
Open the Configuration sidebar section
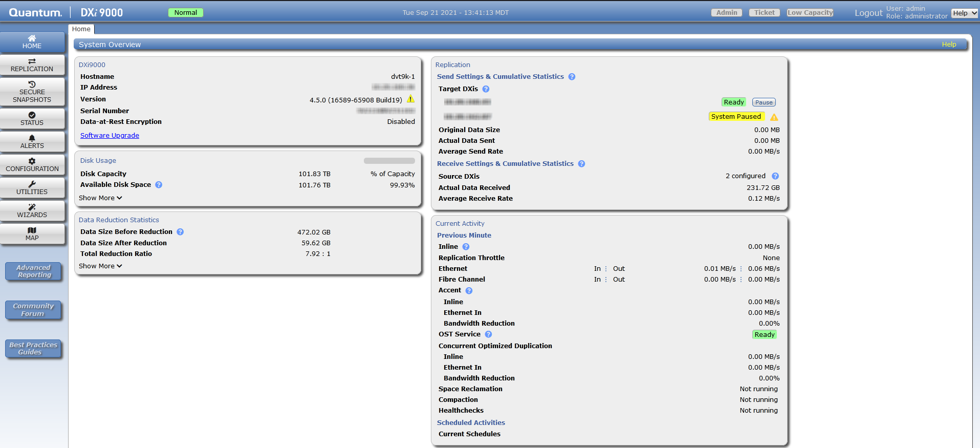tap(32, 165)
